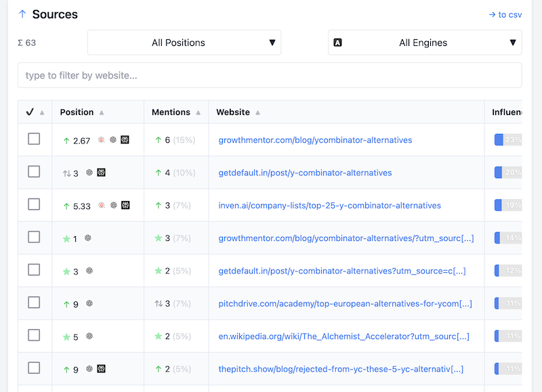This screenshot has height=392, width=542.
Task: Open the All Positions dropdown
Action: point(184,42)
